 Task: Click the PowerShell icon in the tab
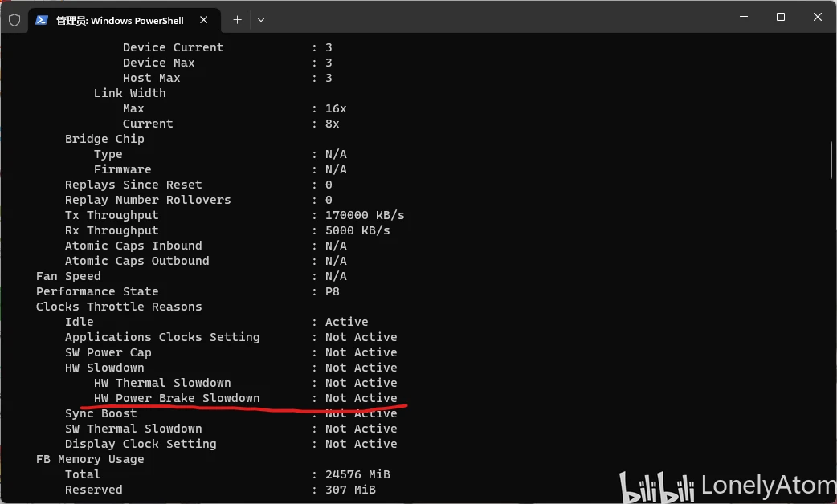click(x=42, y=20)
